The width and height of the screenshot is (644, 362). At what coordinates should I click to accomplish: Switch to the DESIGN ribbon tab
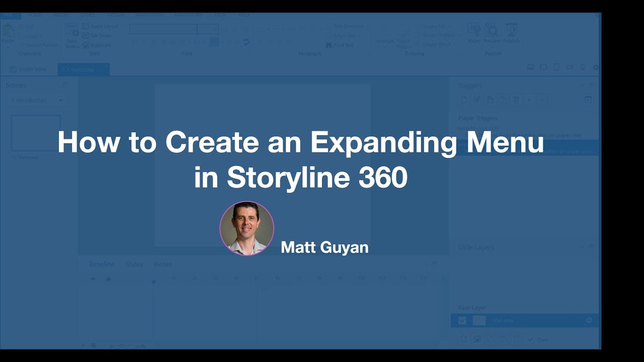(x=116, y=15)
